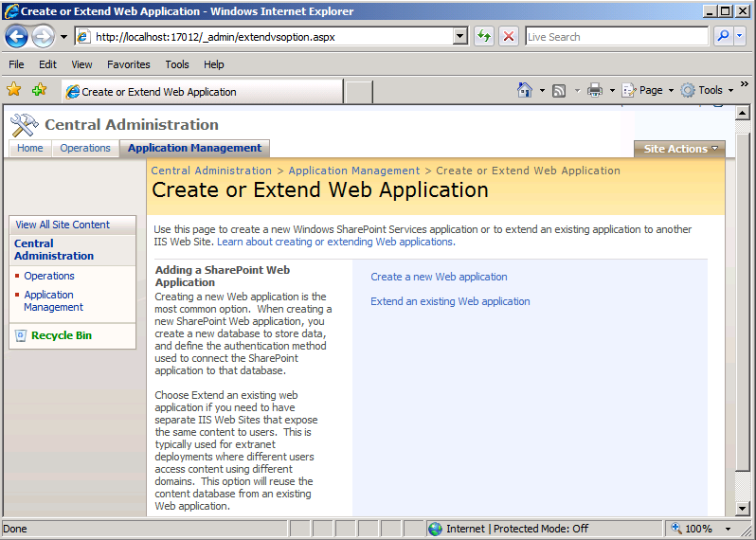Stop loading with the red X icon
The image size is (756, 540).
pos(508,37)
